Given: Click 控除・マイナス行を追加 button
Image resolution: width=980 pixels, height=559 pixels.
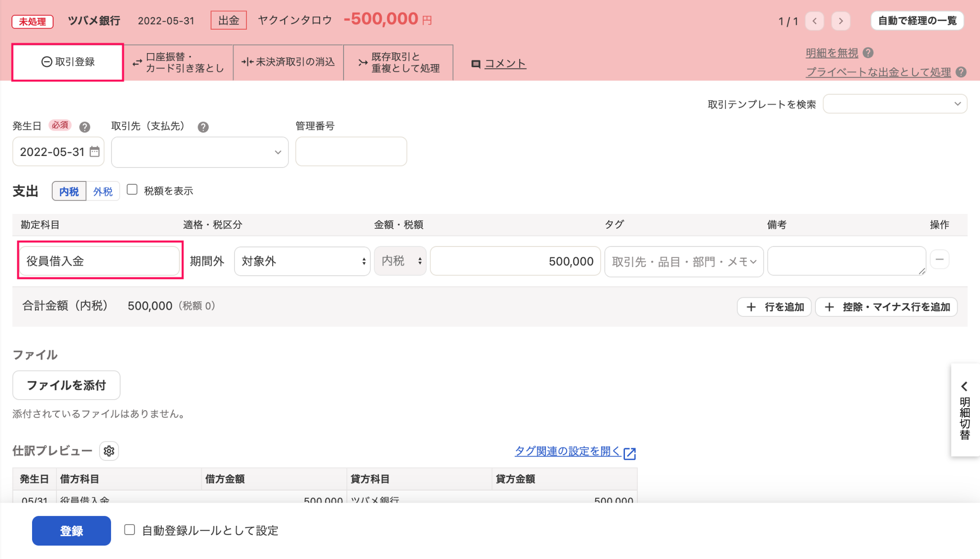Looking at the screenshot, I should (x=886, y=307).
